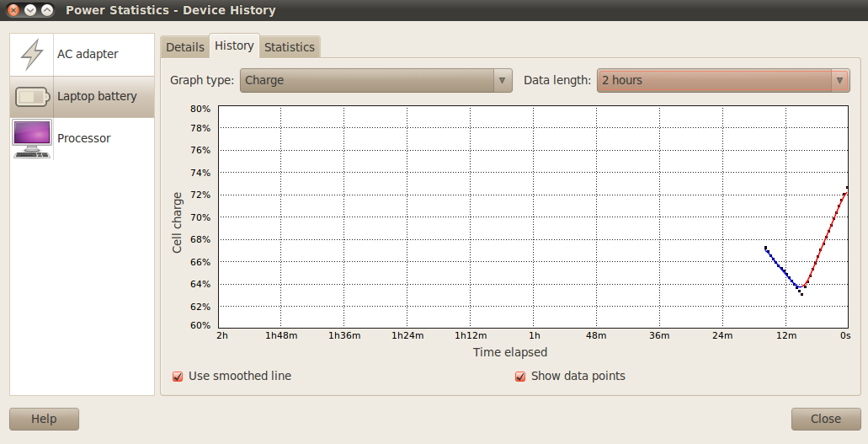
Task: Click the Help button
Action: pyautogui.click(x=44, y=419)
